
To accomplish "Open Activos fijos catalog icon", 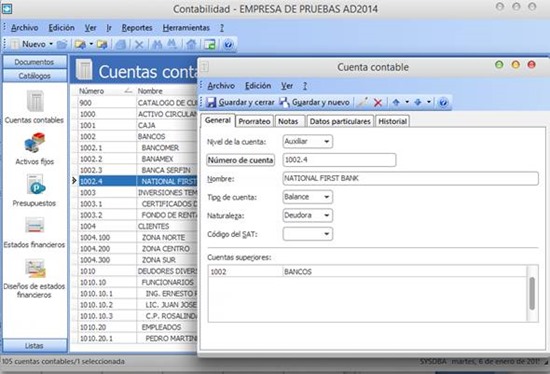I will (x=34, y=148).
